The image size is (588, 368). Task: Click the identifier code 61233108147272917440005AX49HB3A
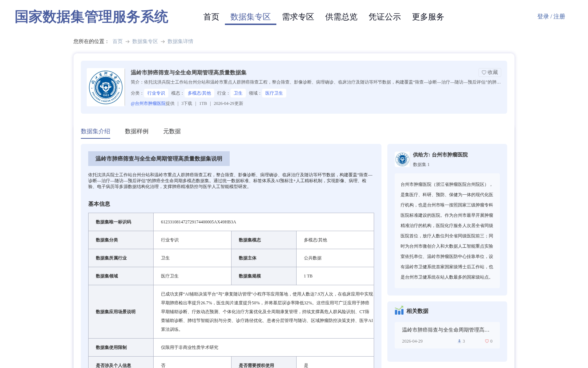[198, 222]
